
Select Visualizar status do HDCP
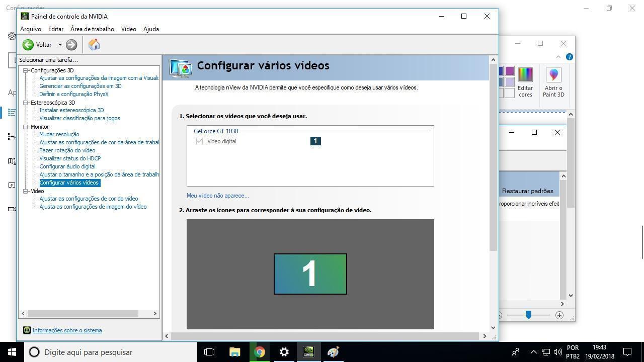(x=70, y=158)
